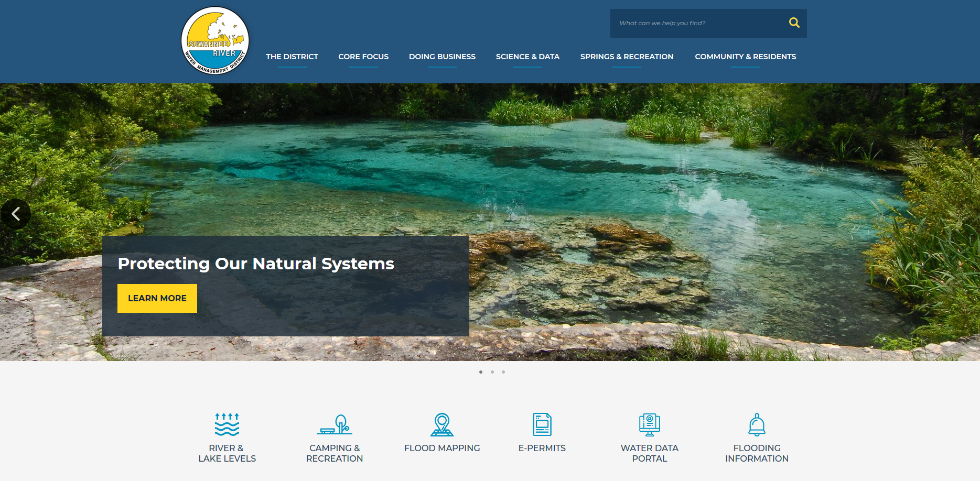Click the search input field
Screen dimensions: 980x481
point(697,23)
